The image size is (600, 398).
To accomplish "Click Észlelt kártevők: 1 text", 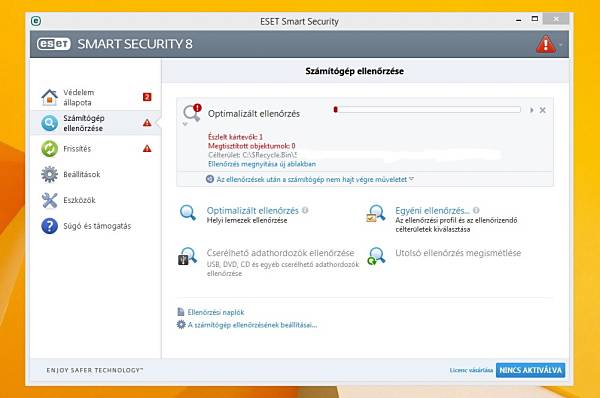I will [x=235, y=137].
